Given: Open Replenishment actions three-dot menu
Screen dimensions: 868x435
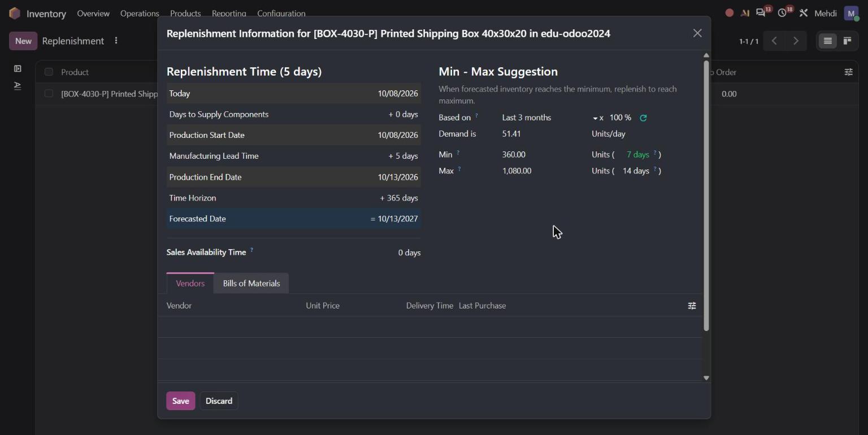Looking at the screenshot, I should (116, 41).
